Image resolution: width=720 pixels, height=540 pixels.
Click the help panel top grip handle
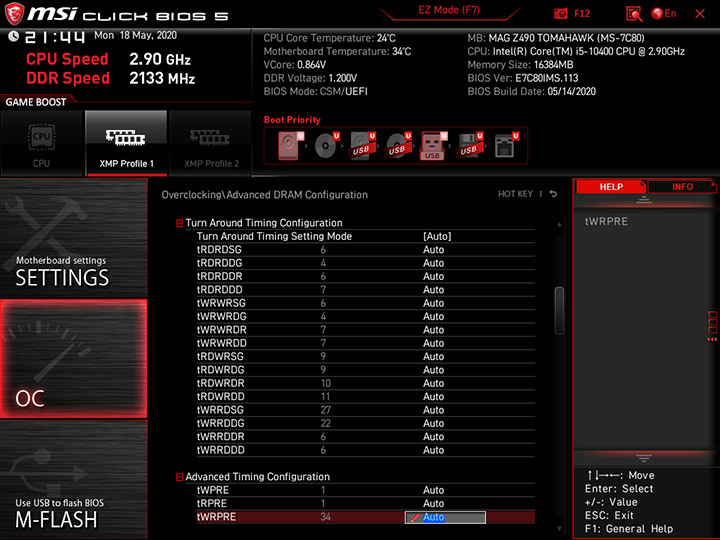pos(643,199)
